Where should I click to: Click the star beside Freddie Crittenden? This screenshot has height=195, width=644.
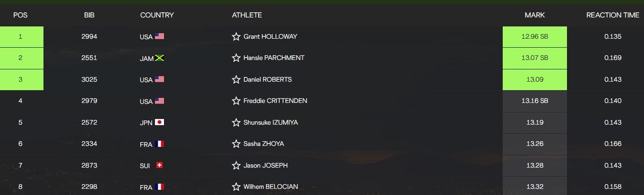coord(236,101)
